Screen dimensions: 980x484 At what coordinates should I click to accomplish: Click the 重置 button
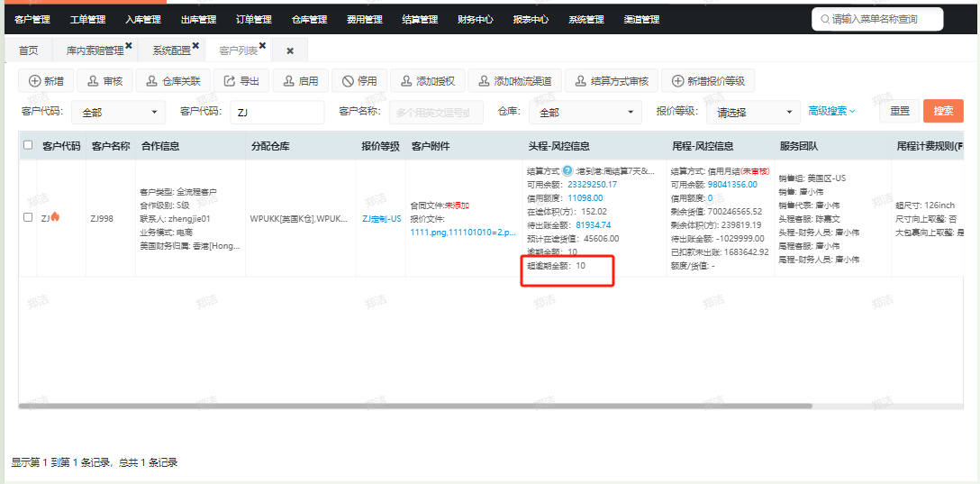click(900, 111)
